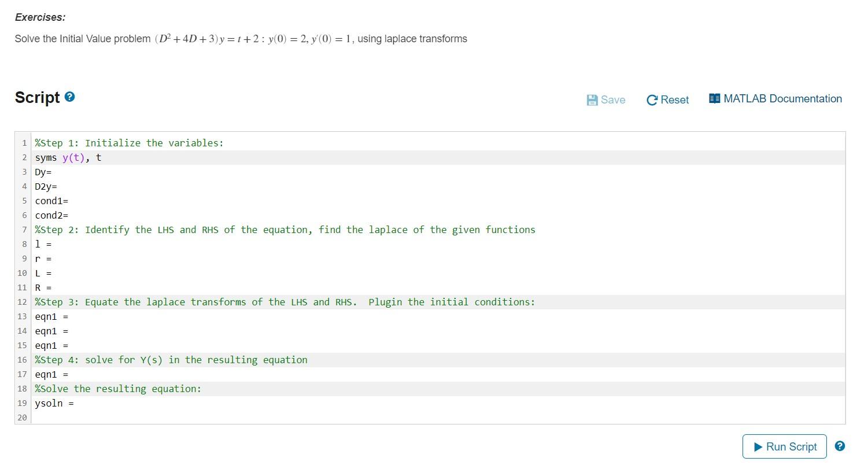Viewport: 868px width, 469px height.
Task: Click the eqn1= line under Step 3
Action: click(x=51, y=316)
